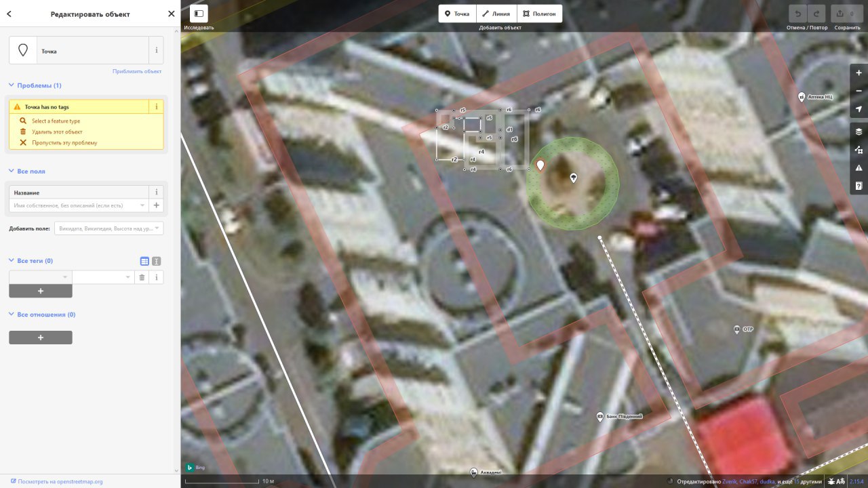Select the Аптека НЦ map point

(x=802, y=96)
